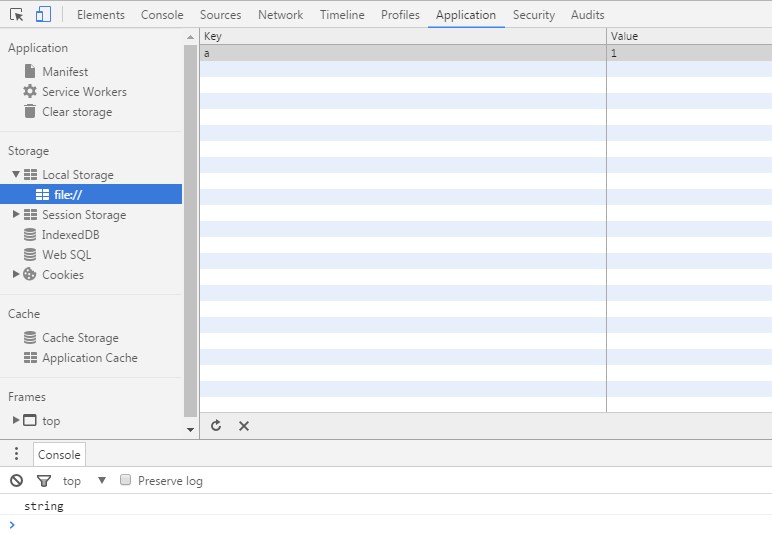This screenshot has width=772, height=534.
Task: Click the delete selected entry X icon
Action: pyautogui.click(x=244, y=426)
